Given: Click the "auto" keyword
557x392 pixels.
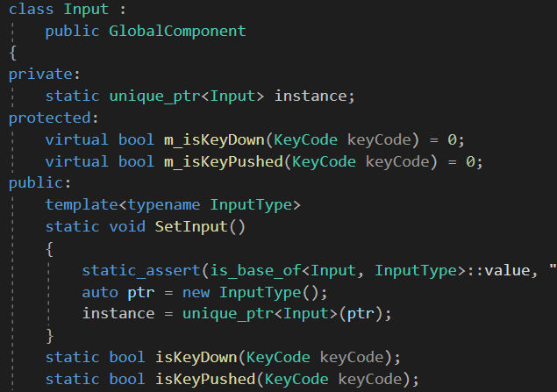Looking at the screenshot, I should [x=100, y=293].
